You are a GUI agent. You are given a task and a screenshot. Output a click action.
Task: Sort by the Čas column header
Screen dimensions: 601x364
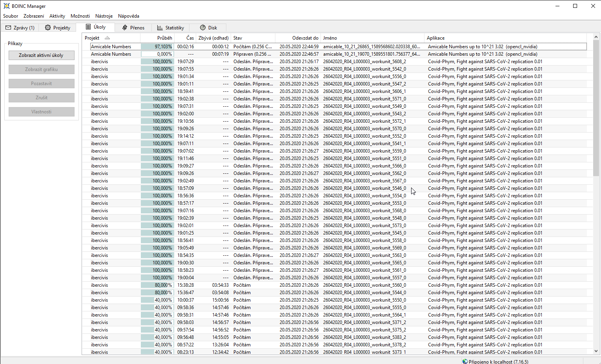(185, 38)
